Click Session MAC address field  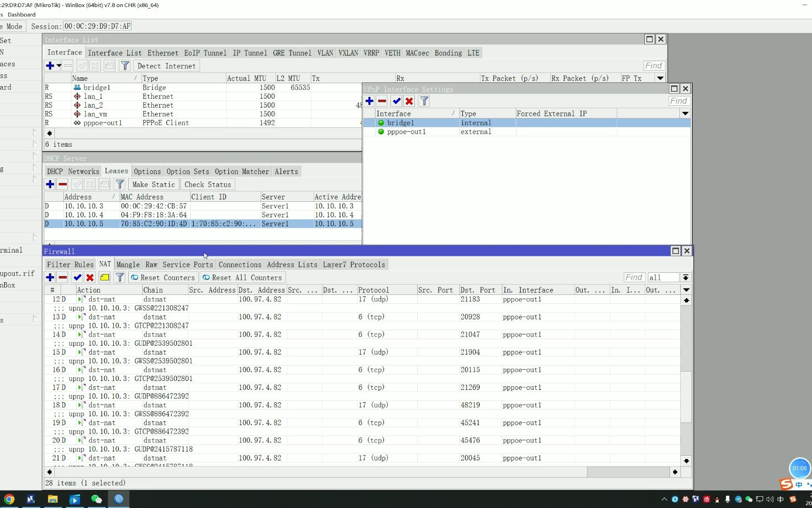pyautogui.click(x=97, y=26)
